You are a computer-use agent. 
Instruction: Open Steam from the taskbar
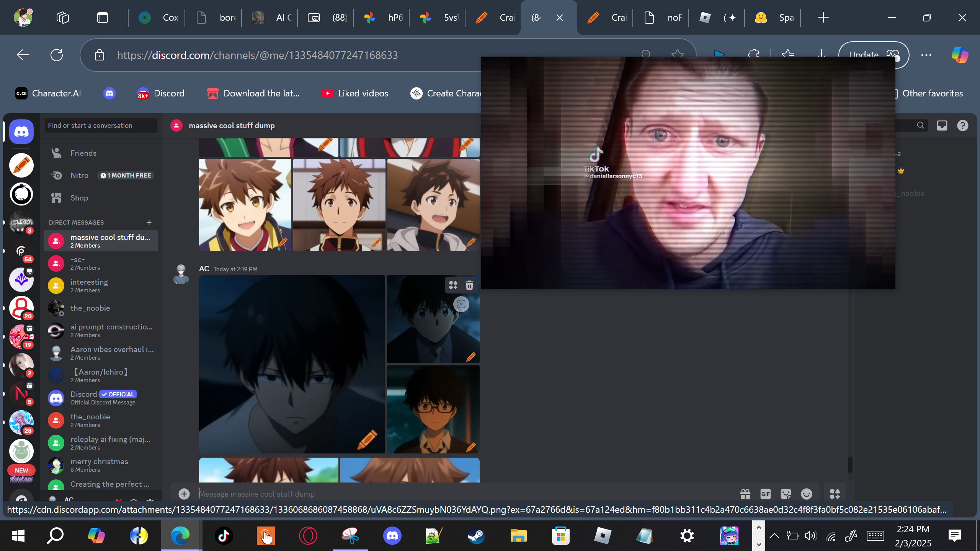[476, 536]
